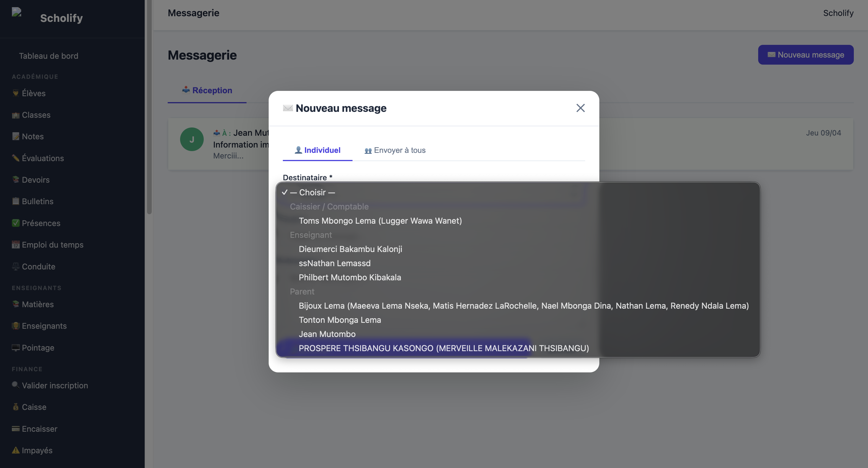
Task: Click the Bulletins clipboard icon
Action: (15, 201)
